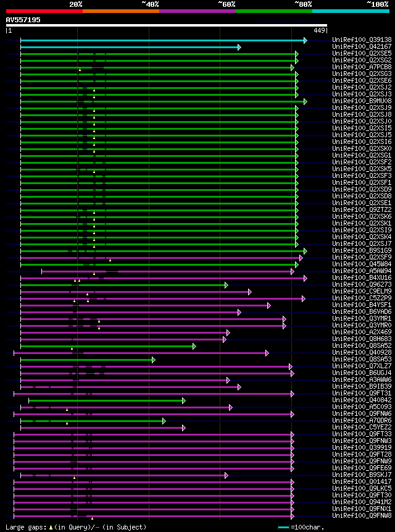
Task: Open UniRef100_B9MU08 hit entry
Action: (x=362, y=101)
